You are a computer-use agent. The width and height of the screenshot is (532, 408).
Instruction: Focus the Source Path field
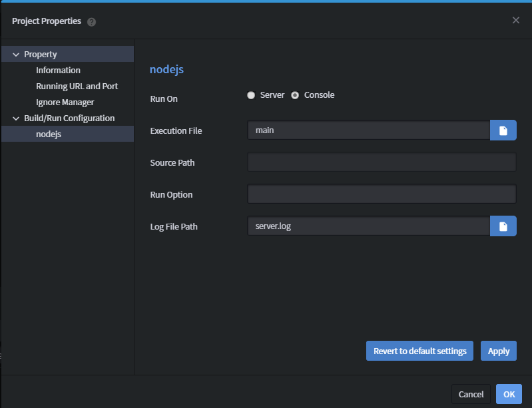(x=382, y=162)
